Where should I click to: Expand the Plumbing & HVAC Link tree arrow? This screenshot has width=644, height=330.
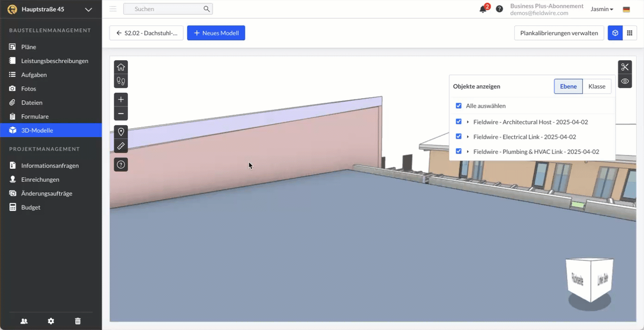coord(468,152)
